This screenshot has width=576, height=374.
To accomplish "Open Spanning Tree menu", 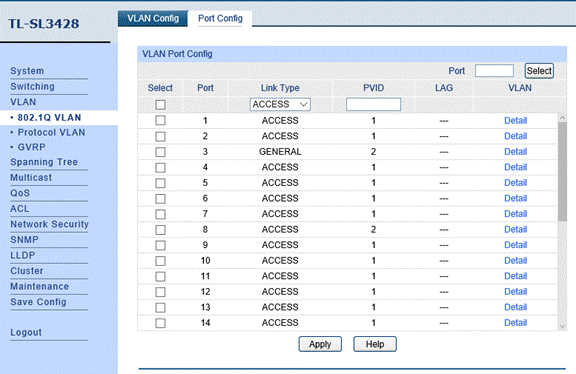I will tap(44, 162).
